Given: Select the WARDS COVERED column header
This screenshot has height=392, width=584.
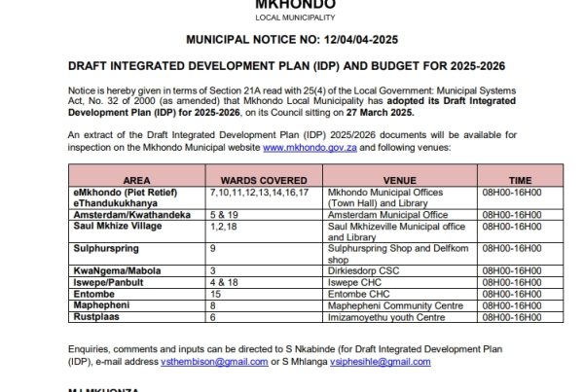Looking at the screenshot, I should (x=264, y=175).
